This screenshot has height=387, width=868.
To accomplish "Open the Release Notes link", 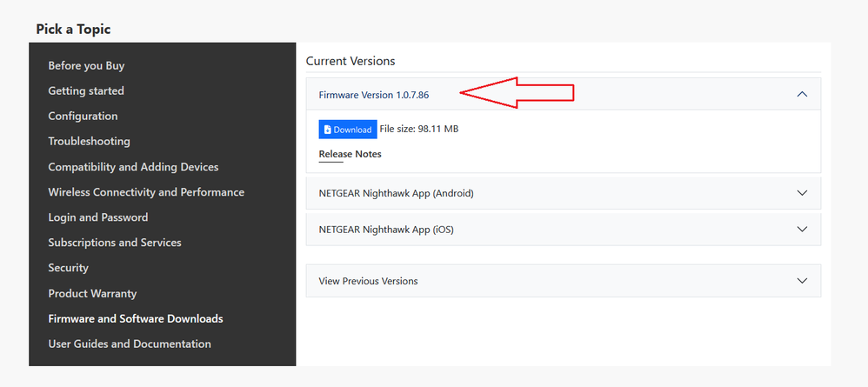I will [x=350, y=154].
